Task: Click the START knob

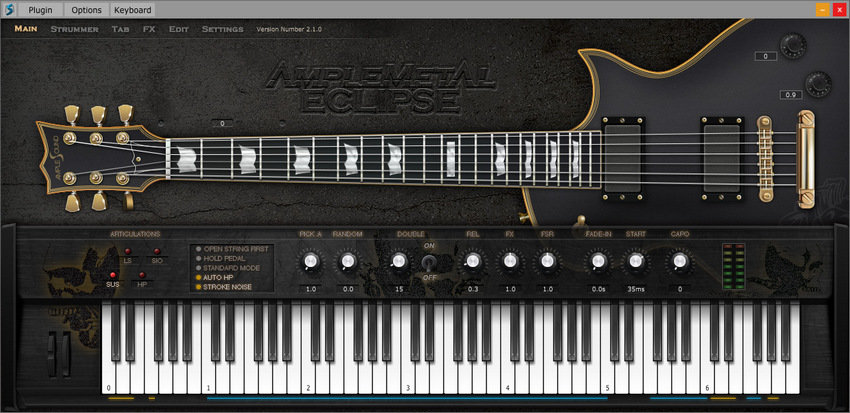Action: tap(635, 261)
